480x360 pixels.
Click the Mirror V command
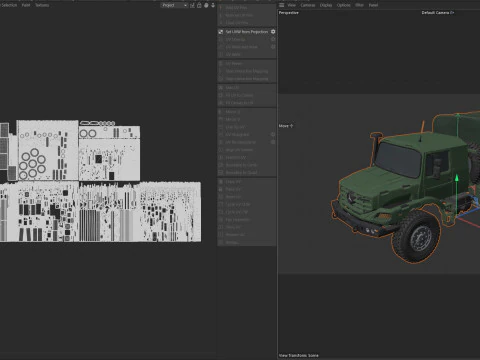pyautogui.click(x=233, y=119)
